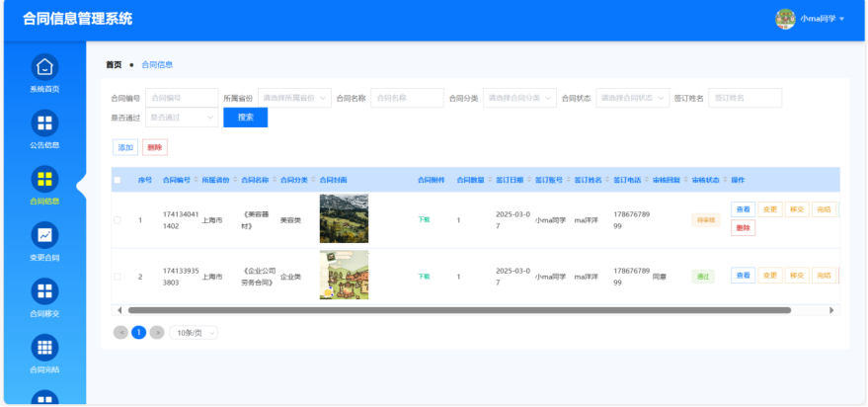Click the 同意 review reply cell

pyautogui.click(x=660, y=276)
